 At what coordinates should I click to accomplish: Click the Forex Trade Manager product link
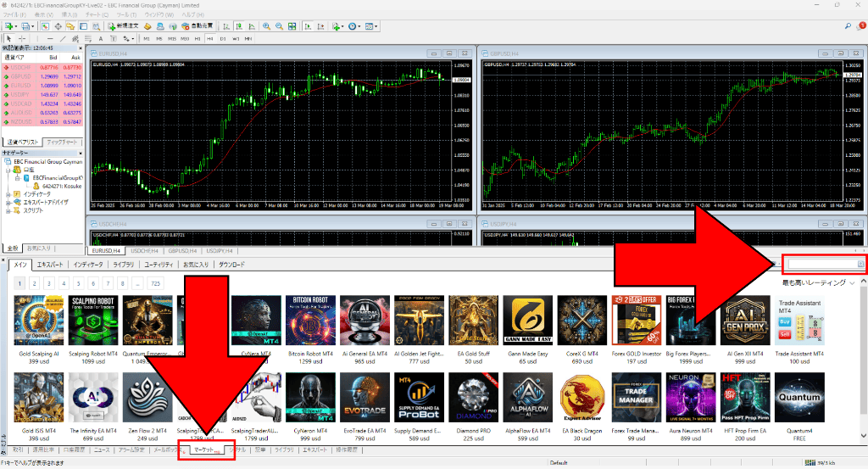click(636, 431)
